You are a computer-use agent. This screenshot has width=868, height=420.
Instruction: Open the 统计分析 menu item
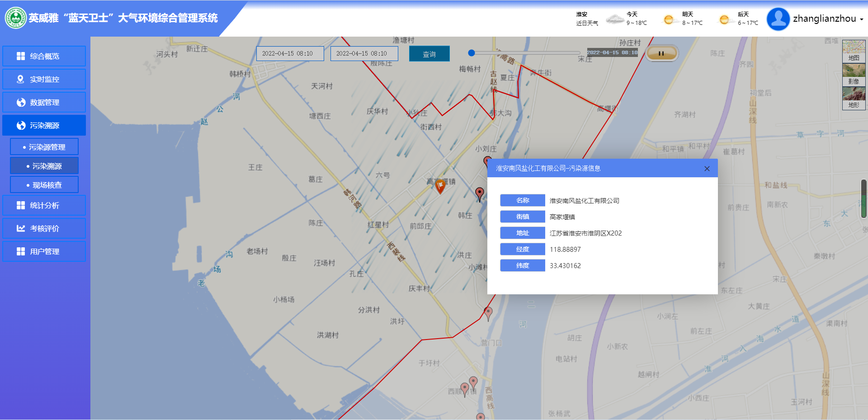coord(44,205)
